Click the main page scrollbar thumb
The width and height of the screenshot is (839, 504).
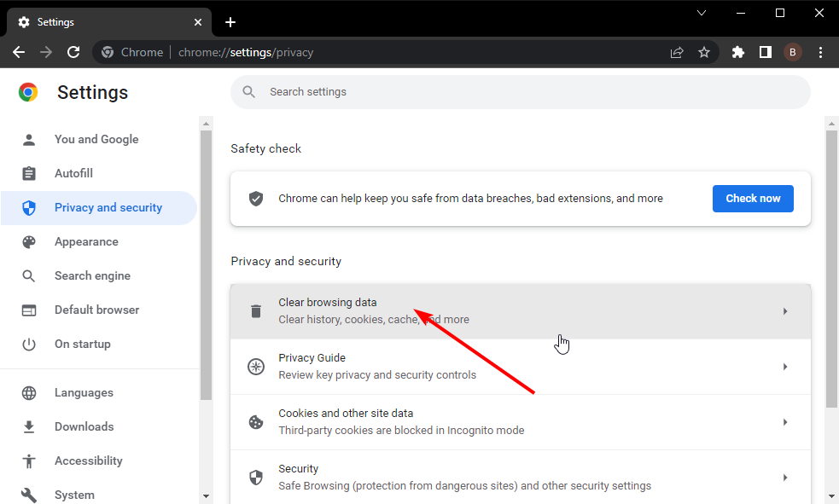pyautogui.click(x=831, y=269)
